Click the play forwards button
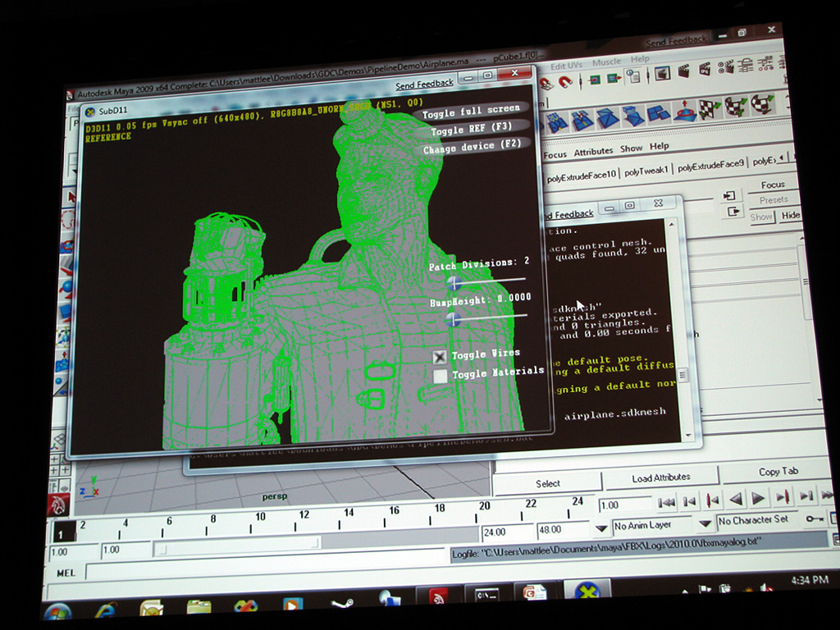Image resolution: width=840 pixels, height=630 pixels. tap(759, 499)
